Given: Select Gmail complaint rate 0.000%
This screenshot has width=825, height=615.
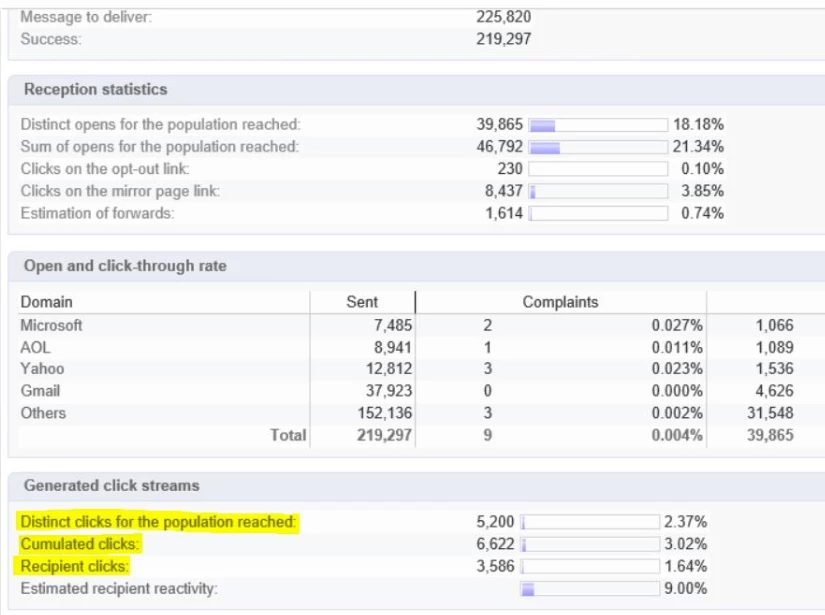Looking at the screenshot, I should pos(677,390).
